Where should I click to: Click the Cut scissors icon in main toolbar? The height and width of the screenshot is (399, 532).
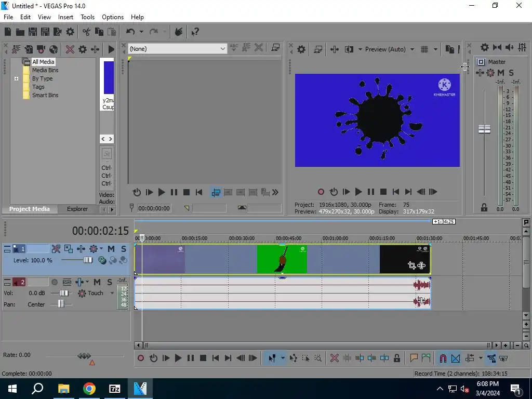coord(86,32)
